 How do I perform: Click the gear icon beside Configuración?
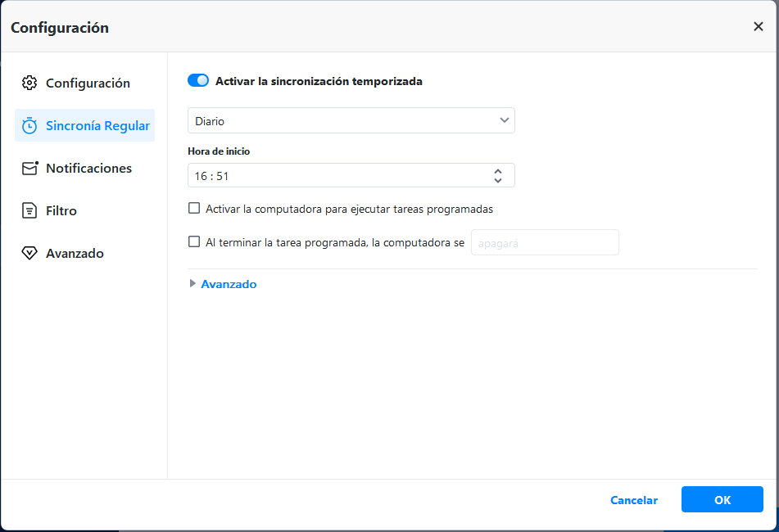(x=29, y=83)
